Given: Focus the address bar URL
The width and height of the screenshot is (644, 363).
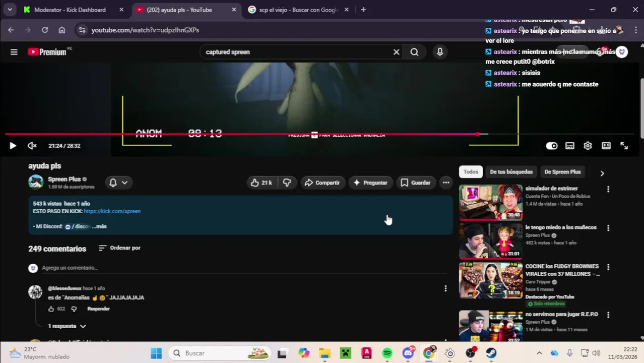Looking at the screenshot, I should click(145, 30).
